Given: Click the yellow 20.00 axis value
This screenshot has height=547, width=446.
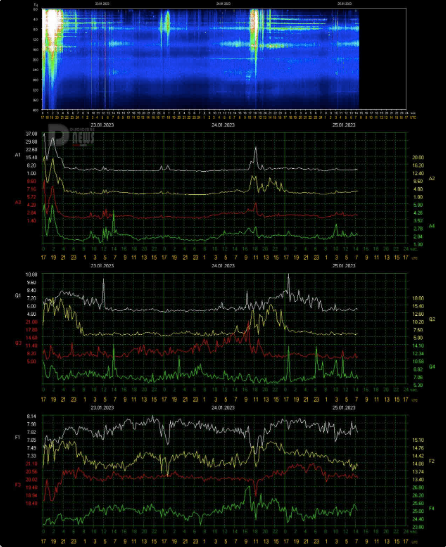Looking at the screenshot, I should (x=418, y=157).
